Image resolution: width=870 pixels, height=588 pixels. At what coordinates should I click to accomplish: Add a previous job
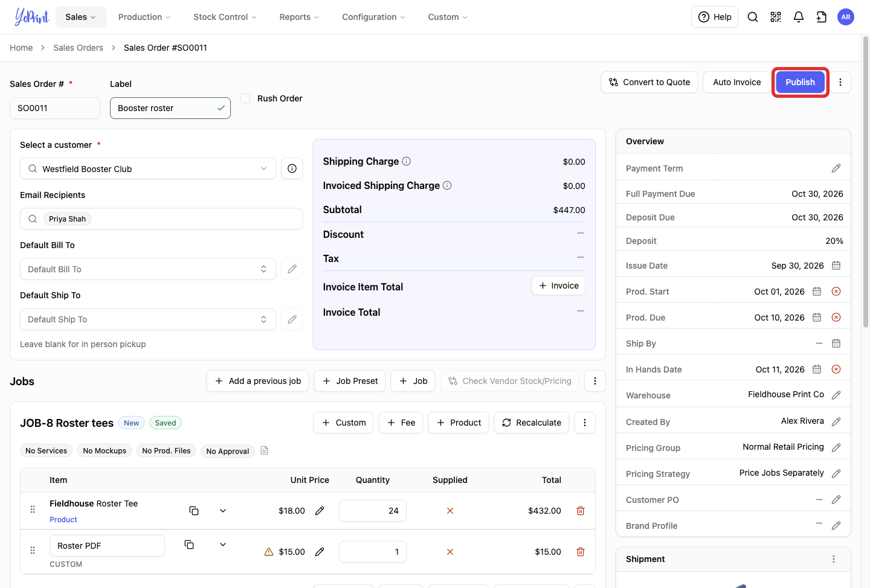click(x=258, y=381)
